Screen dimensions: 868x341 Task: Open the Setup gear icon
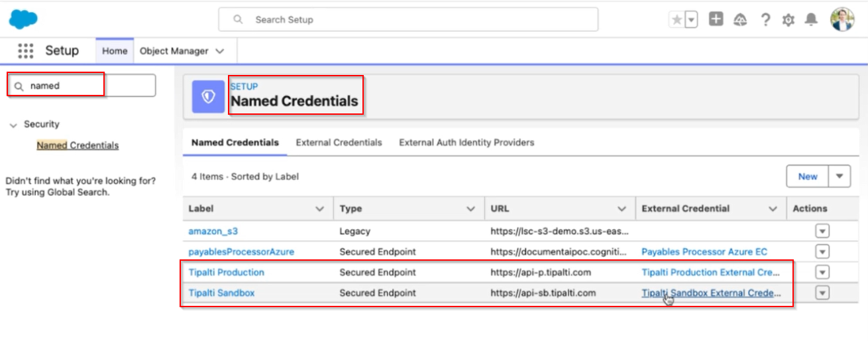point(788,20)
